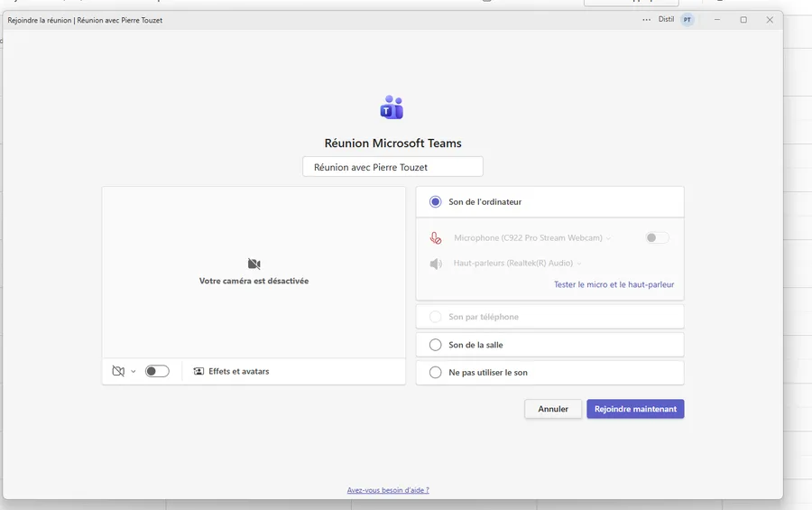Click Rejoindre maintenant
The width and height of the screenshot is (812, 510).
[x=635, y=409]
